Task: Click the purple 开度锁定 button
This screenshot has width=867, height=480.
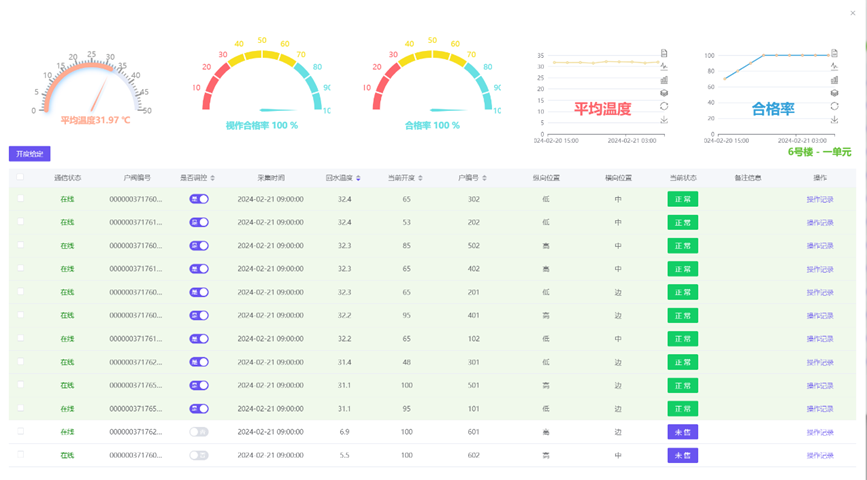Action: coord(29,154)
